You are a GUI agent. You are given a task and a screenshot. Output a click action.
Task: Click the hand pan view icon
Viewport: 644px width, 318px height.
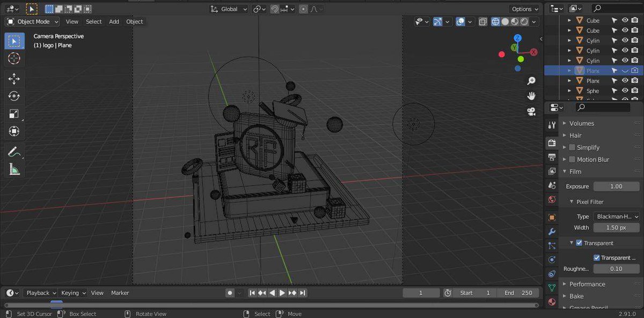pyautogui.click(x=531, y=96)
